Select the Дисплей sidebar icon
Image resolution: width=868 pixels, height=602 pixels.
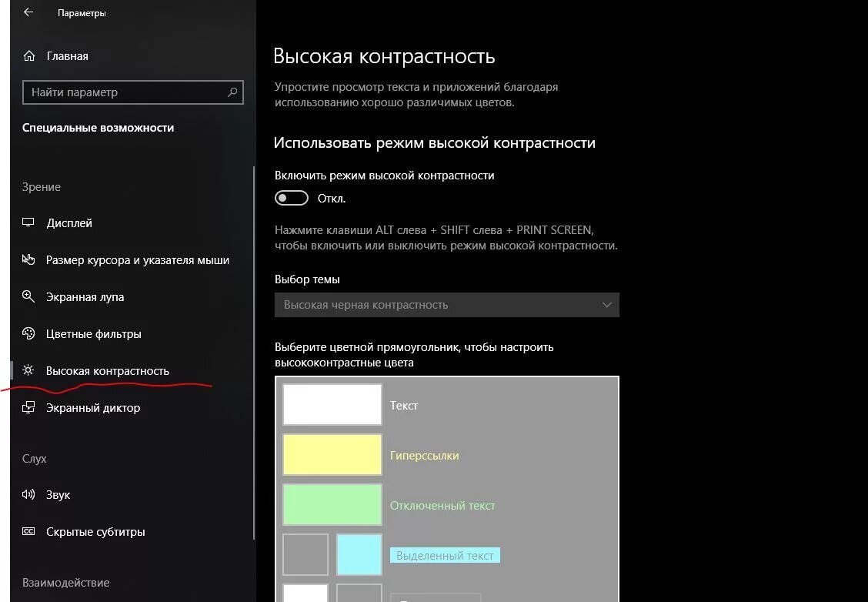(28, 222)
